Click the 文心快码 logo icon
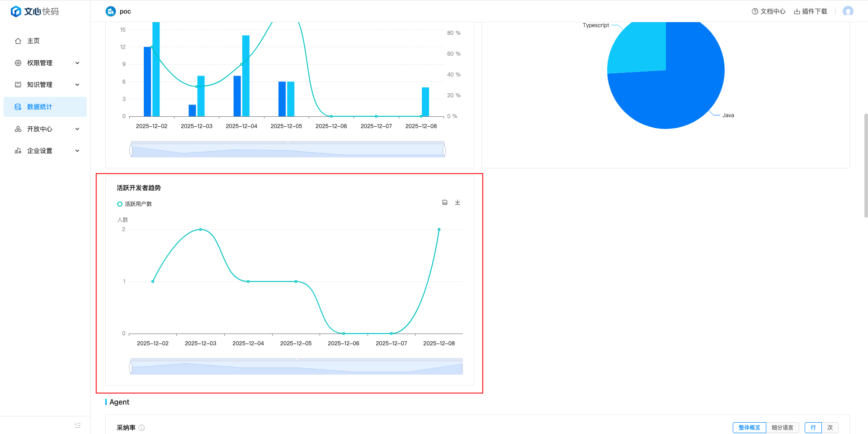 click(x=16, y=11)
